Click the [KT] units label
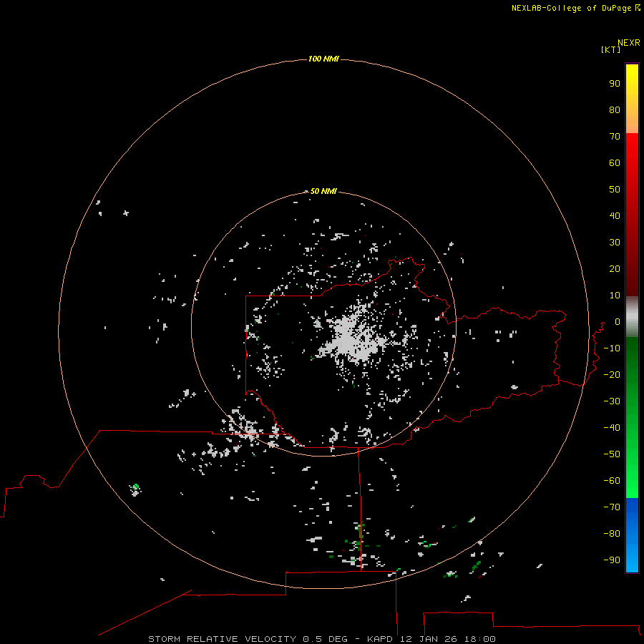Image resolution: width=644 pixels, height=644 pixels. [x=611, y=49]
